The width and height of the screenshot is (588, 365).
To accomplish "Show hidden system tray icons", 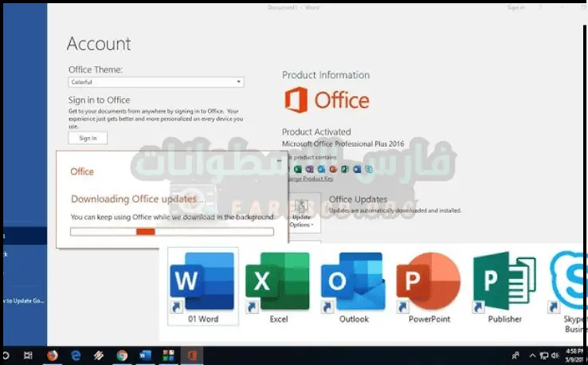I will pyautogui.click(x=532, y=355).
